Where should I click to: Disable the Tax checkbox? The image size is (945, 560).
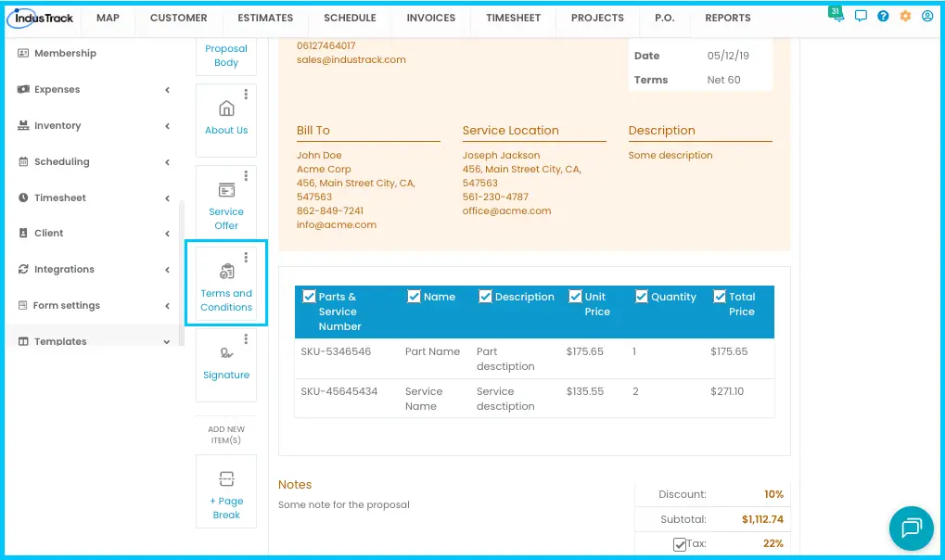(x=680, y=544)
